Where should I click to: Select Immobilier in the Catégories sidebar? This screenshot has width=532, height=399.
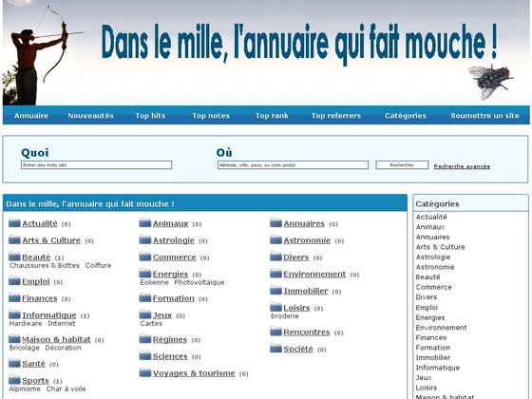pos(433,357)
